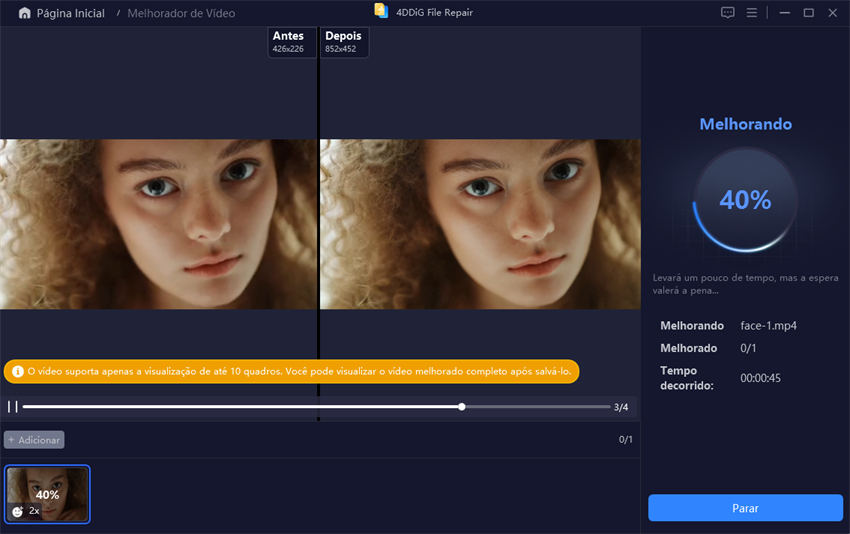
Task: Click the Adicionar button to add videos
Action: [x=35, y=440]
